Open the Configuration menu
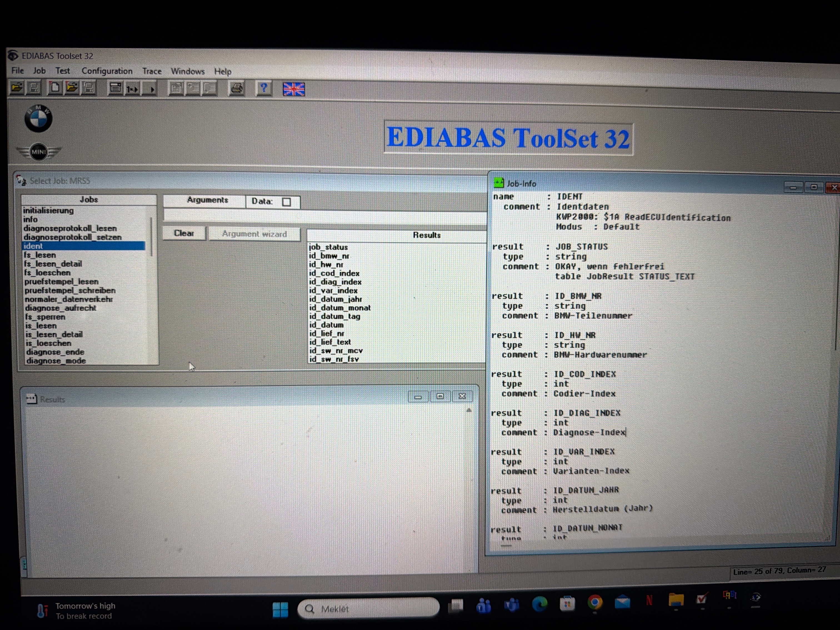The image size is (840, 630). [107, 71]
